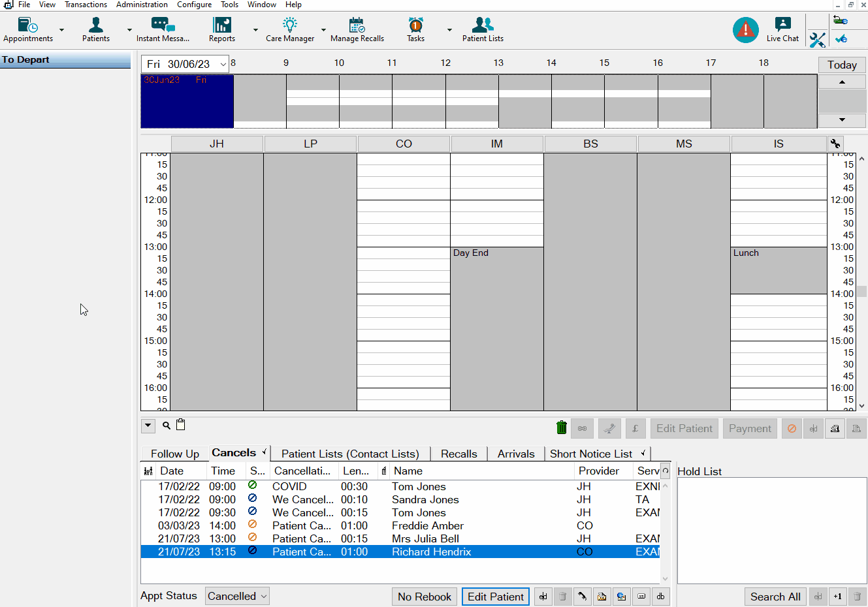The height and width of the screenshot is (607, 868).
Task: Click the red alert warning icon
Action: click(x=745, y=30)
